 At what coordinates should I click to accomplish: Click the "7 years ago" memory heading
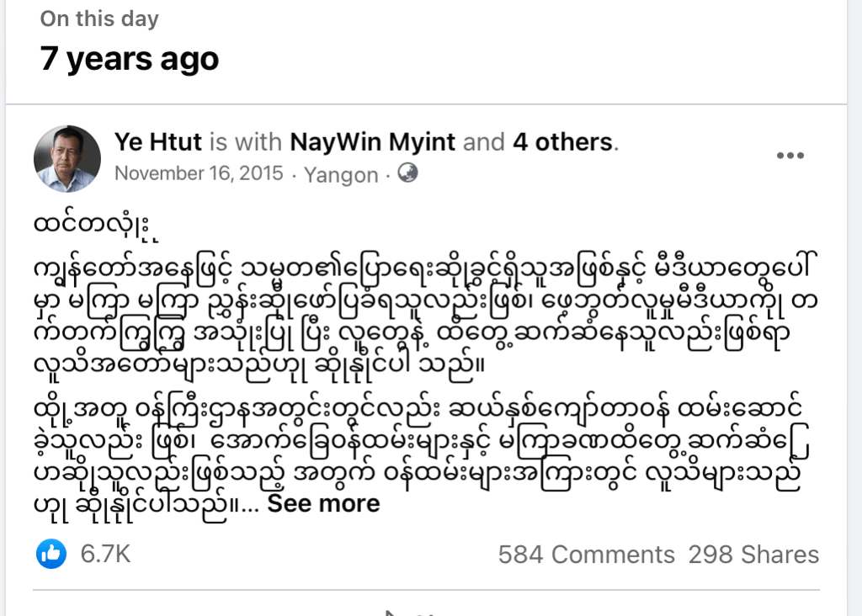tap(130, 59)
